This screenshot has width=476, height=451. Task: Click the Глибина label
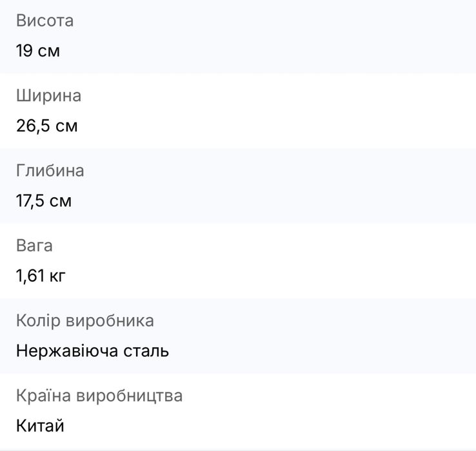point(50,171)
